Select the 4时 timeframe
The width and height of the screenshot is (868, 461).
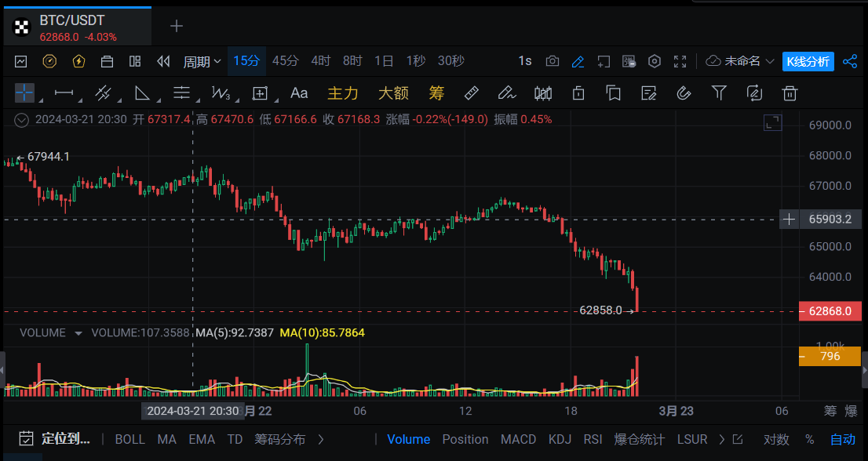click(320, 61)
